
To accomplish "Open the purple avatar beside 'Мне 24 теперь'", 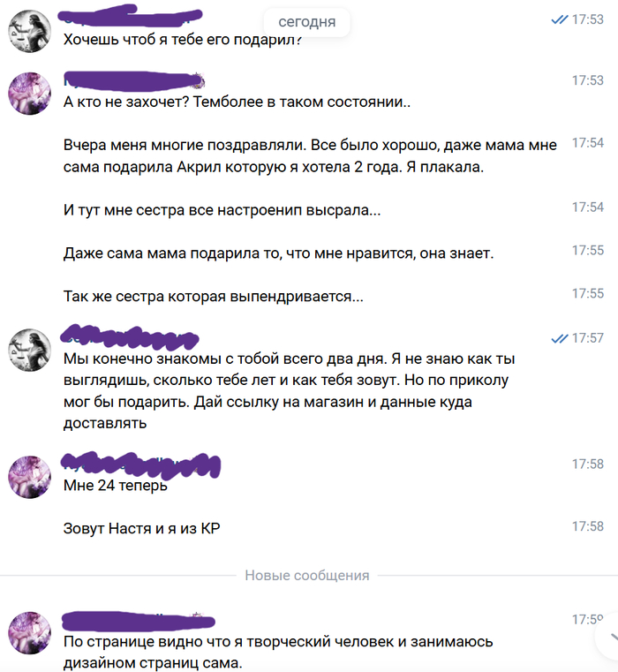I will pos(29,477).
